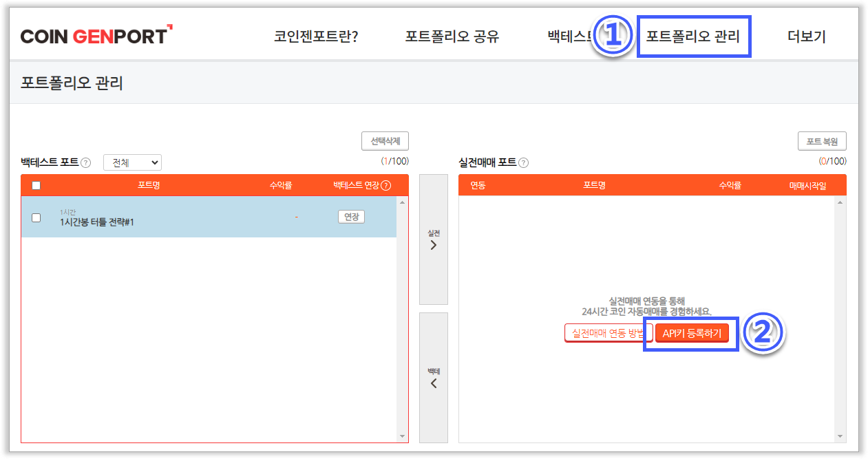
Task: Click the API키 등록하기 button
Action: (x=691, y=333)
